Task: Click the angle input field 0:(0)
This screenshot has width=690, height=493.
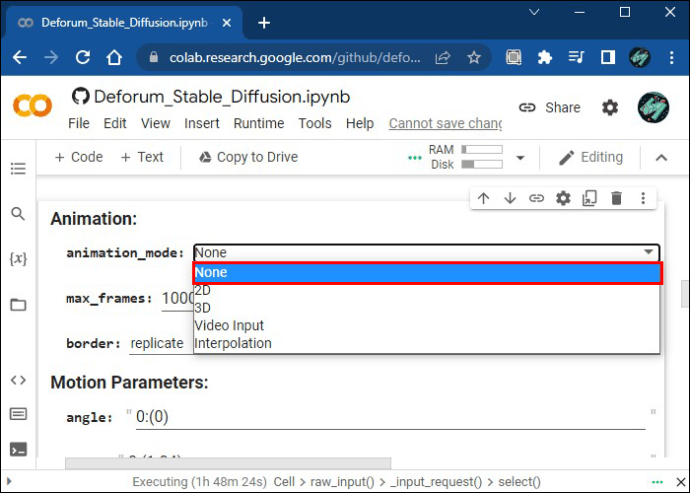Action: (x=390, y=417)
